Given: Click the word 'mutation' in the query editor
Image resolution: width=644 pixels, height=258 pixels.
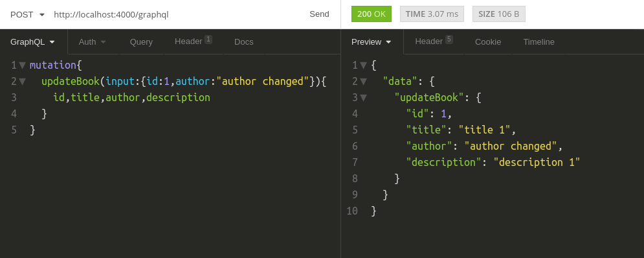Looking at the screenshot, I should tap(53, 65).
